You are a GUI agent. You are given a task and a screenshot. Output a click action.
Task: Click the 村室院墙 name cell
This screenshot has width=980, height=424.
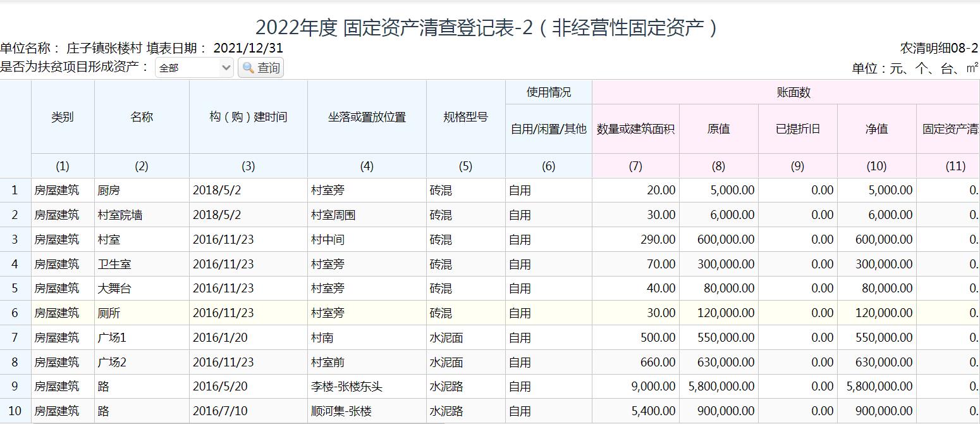120,215
